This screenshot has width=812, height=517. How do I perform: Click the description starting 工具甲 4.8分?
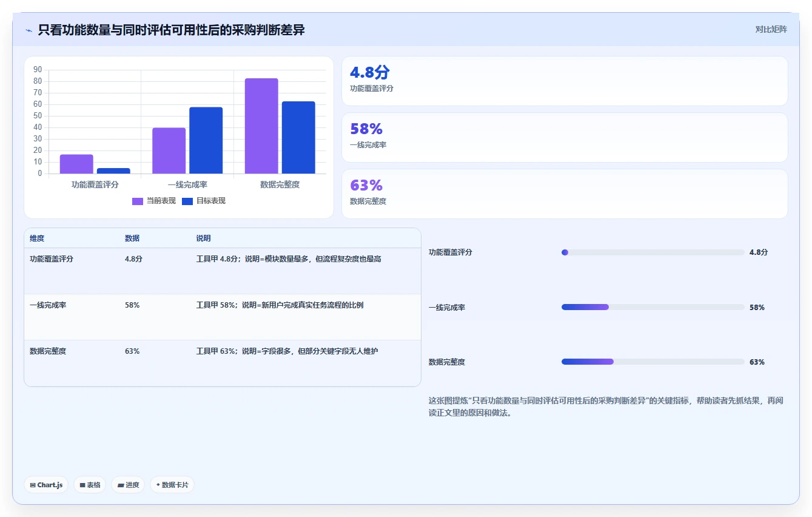pyautogui.click(x=289, y=259)
